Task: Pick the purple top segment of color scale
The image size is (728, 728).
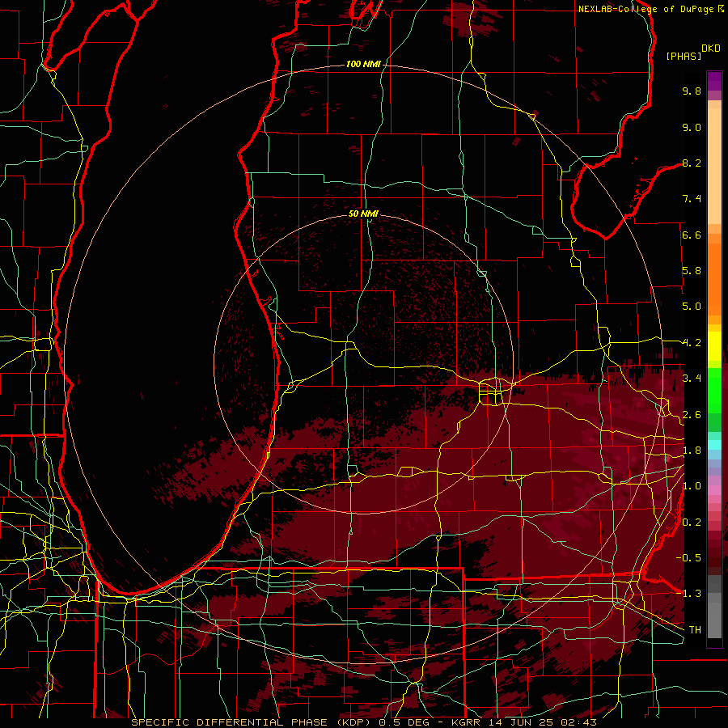Action: pyautogui.click(x=714, y=81)
